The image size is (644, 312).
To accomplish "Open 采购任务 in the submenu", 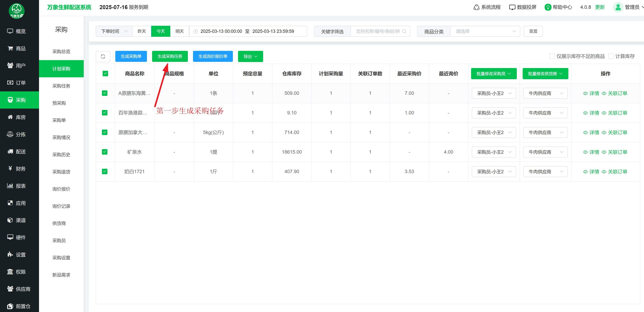I will point(61,86).
